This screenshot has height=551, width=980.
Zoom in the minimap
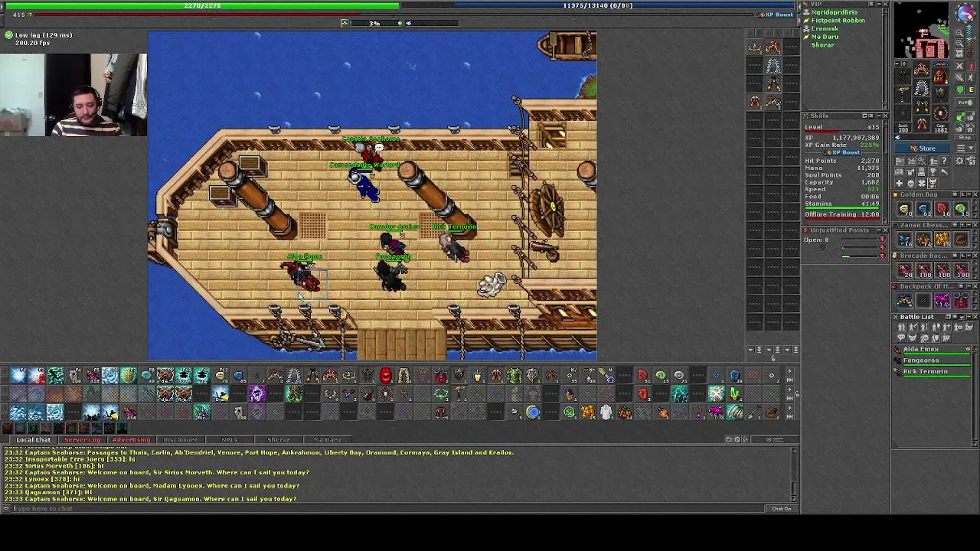pos(960,44)
